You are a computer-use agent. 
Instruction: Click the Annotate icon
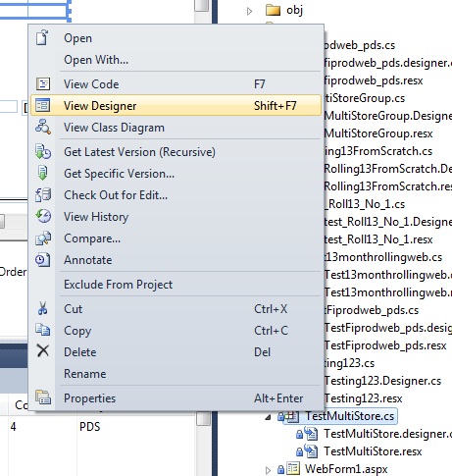click(43, 260)
